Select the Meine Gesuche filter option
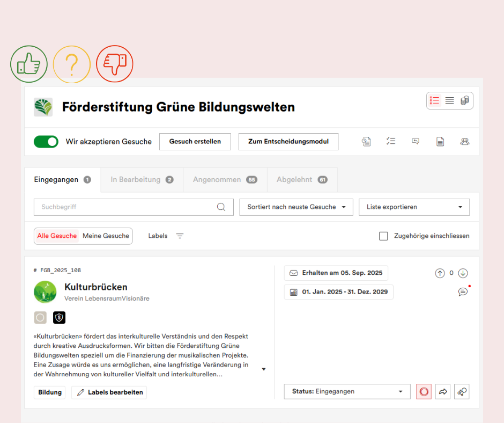This screenshot has height=423, width=504. (106, 236)
